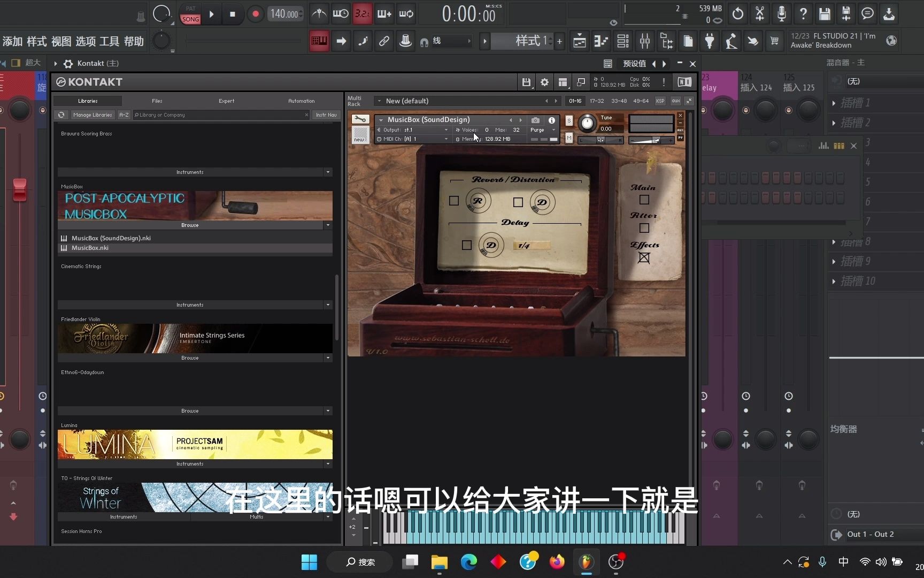Toggle the 3.2.1 countdown before recording
Image resolution: width=924 pixels, height=578 pixels.
[362, 14]
